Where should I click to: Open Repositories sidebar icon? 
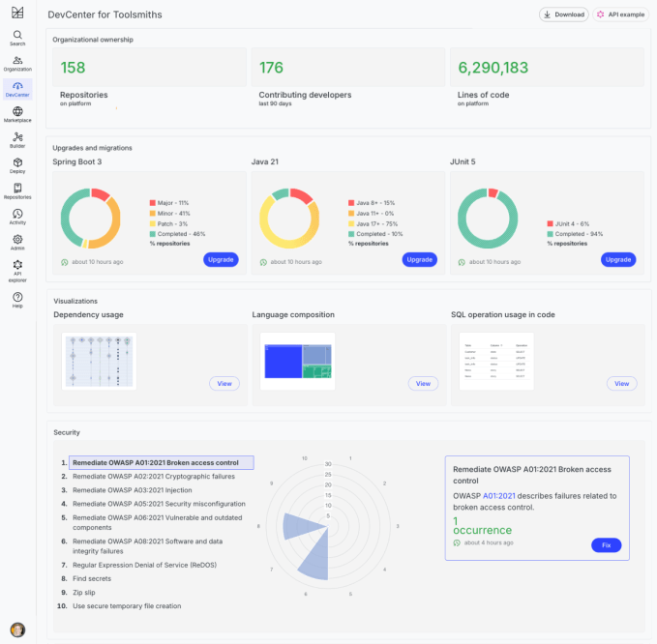coord(17,190)
